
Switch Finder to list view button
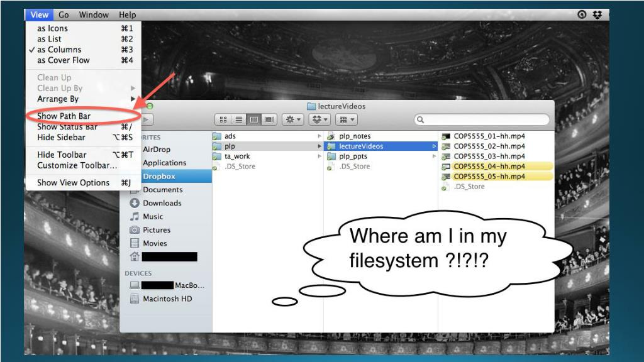pos(238,119)
